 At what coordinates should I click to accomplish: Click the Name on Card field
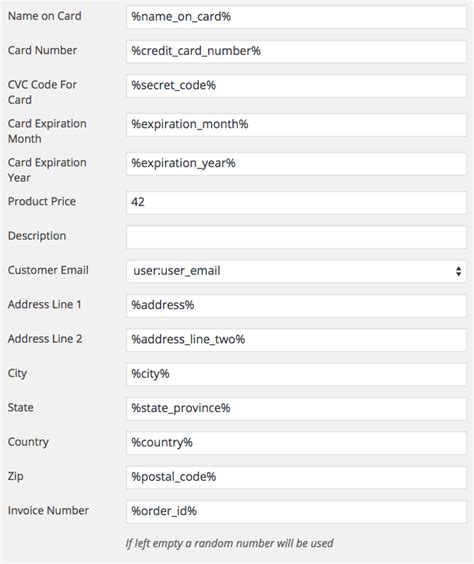coord(296,17)
